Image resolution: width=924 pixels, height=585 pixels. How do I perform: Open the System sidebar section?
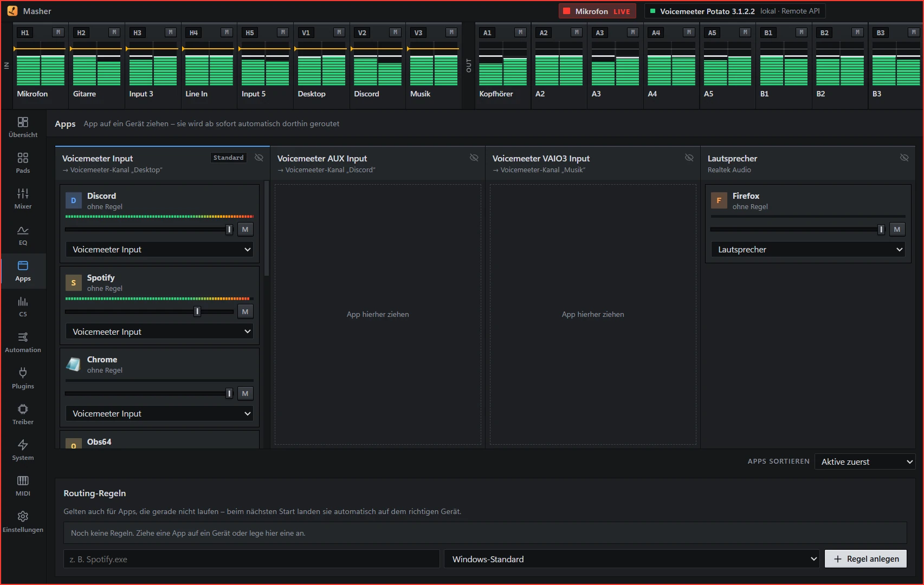[23, 450]
